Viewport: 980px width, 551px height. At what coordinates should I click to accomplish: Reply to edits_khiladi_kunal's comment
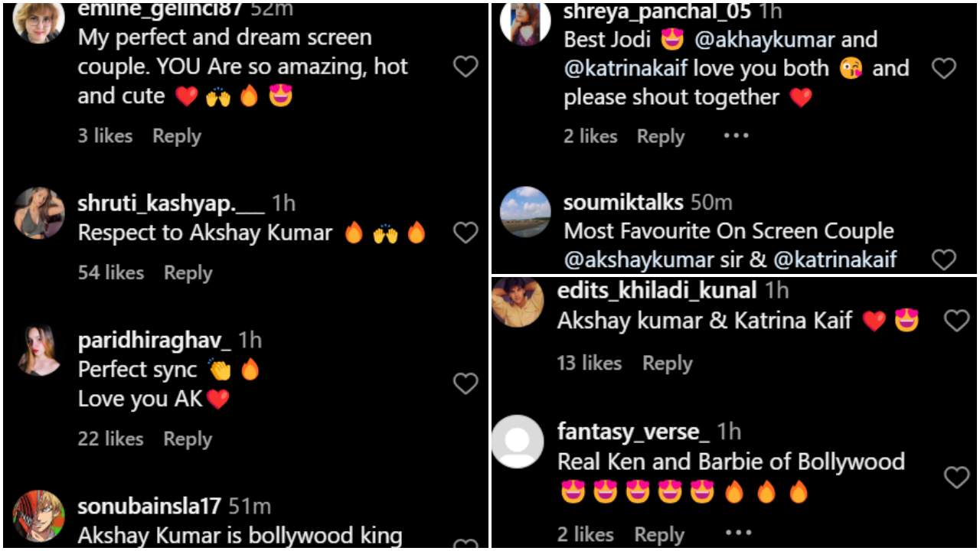[x=667, y=364]
